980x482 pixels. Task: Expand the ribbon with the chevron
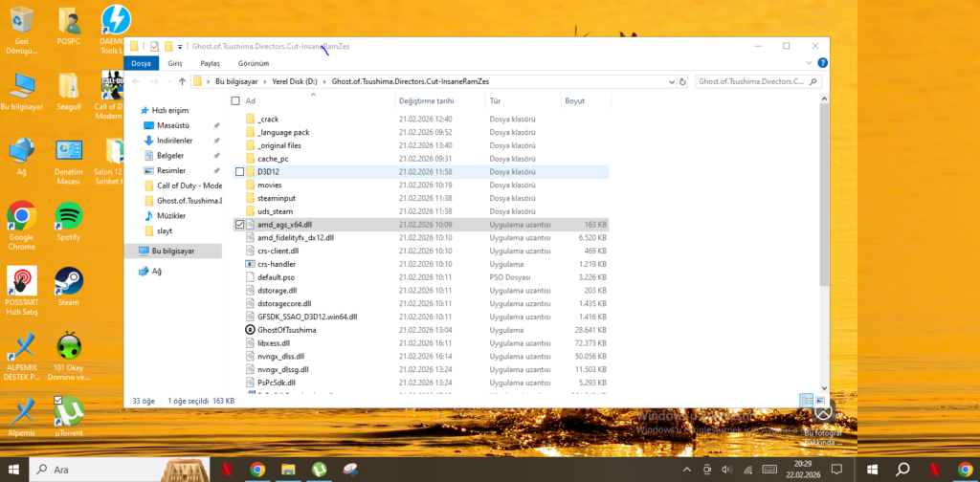pos(810,63)
